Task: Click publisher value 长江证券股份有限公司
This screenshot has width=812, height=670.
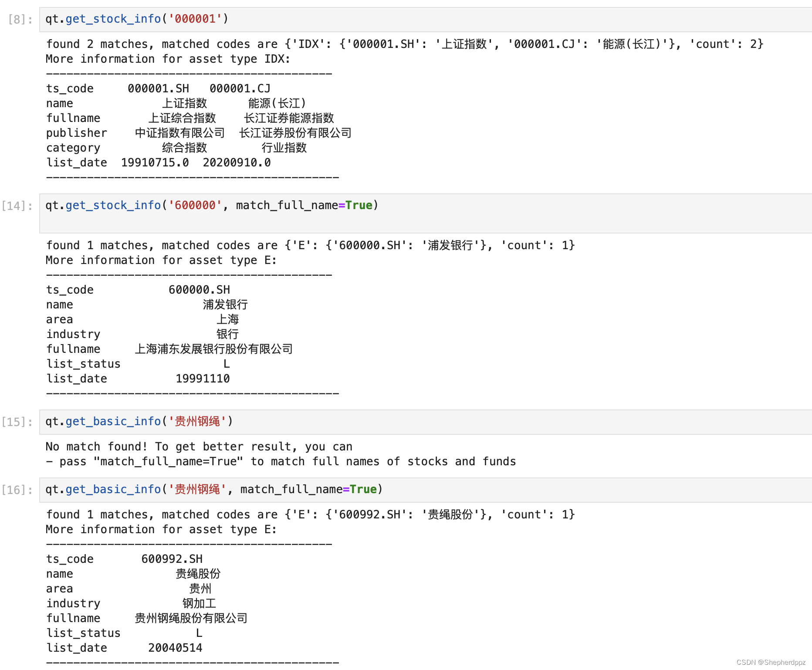Action: [295, 133]
